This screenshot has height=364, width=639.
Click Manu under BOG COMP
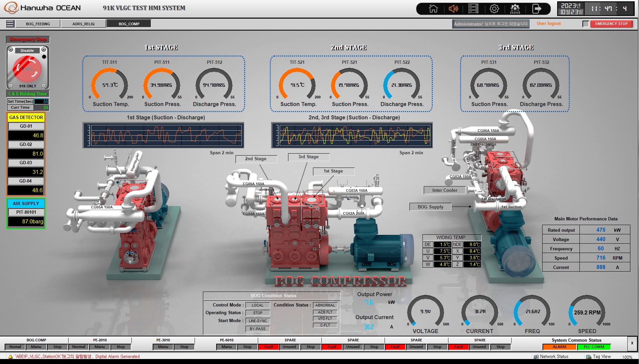pyautogui.click(x=36, y=347)
